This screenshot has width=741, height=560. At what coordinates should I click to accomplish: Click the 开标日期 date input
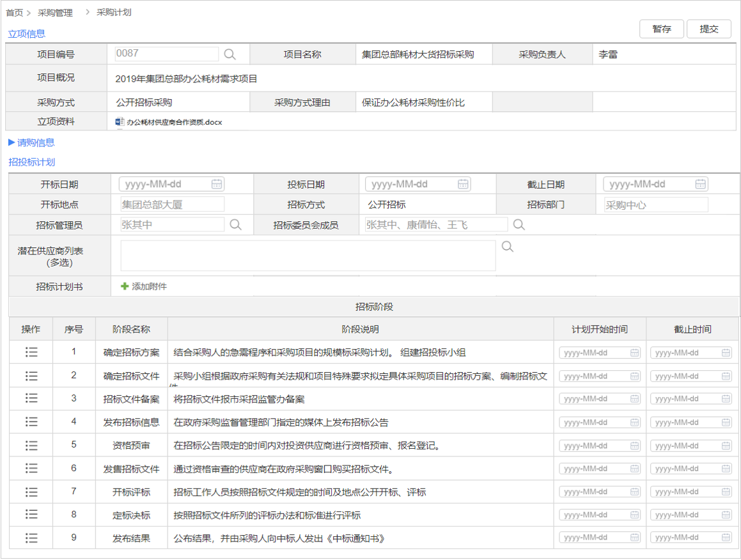[x=171, y=184]
